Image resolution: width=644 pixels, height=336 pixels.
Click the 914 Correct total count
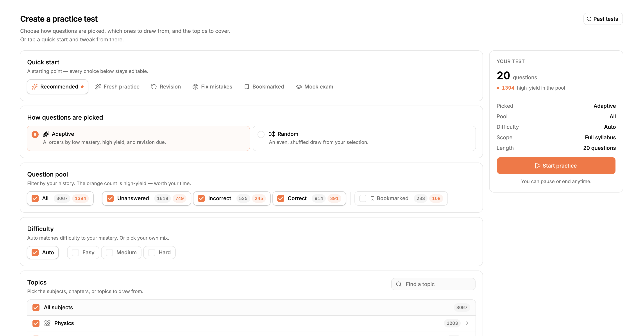click(x=318, y=198)
